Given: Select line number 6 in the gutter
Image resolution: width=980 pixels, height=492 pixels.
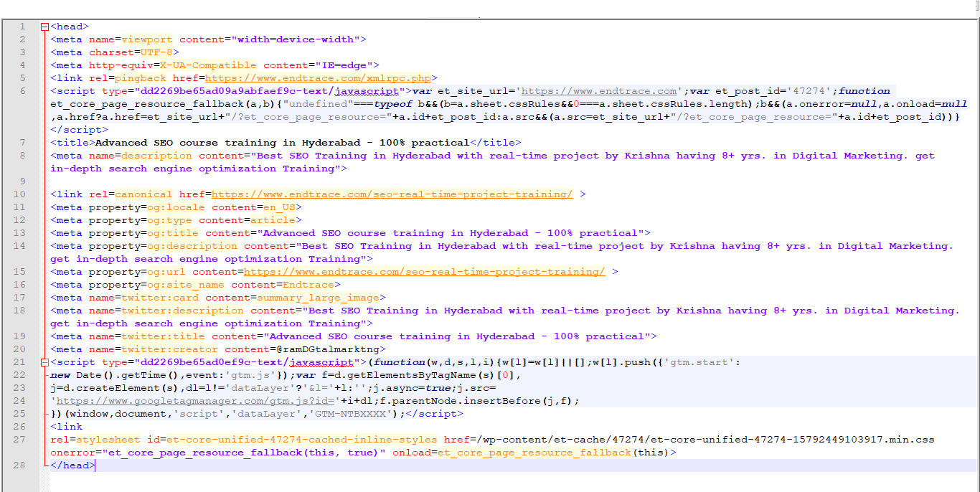Looking at the screenshot, I should tap(22, 91).
